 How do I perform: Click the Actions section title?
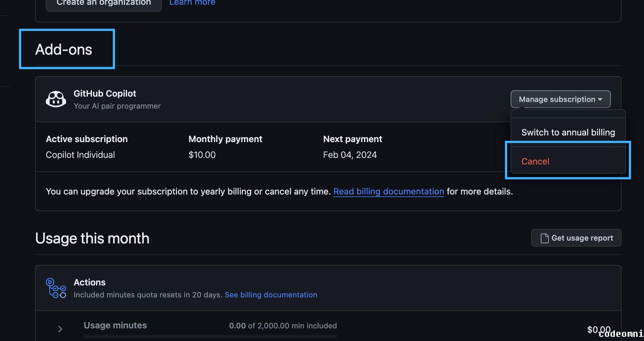click(89, 282)
